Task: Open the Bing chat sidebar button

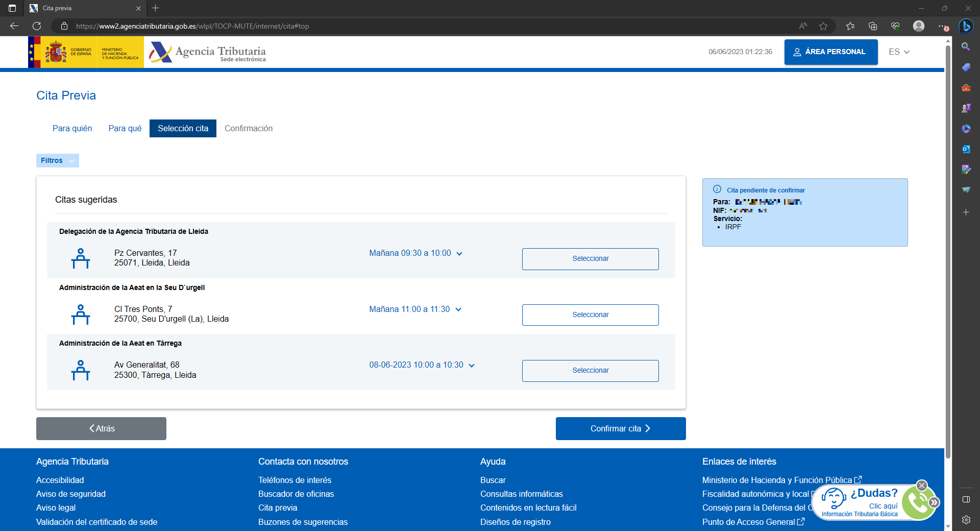Action: coord(966,26)
